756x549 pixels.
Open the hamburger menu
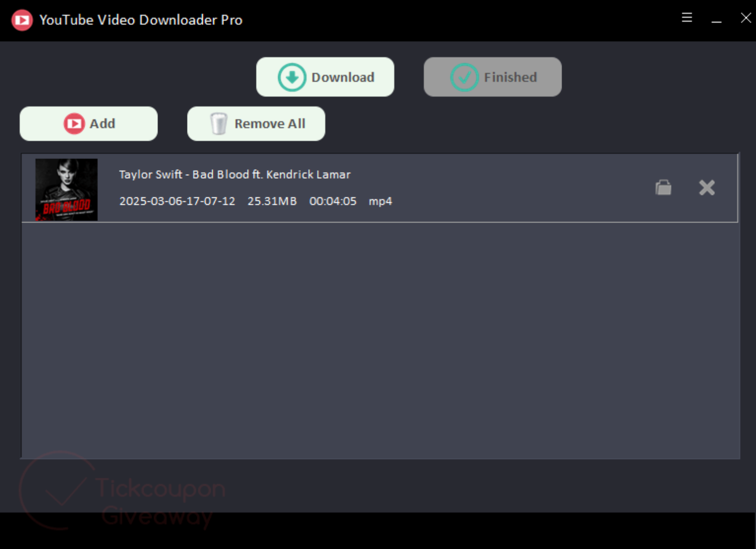pos(686,18)
